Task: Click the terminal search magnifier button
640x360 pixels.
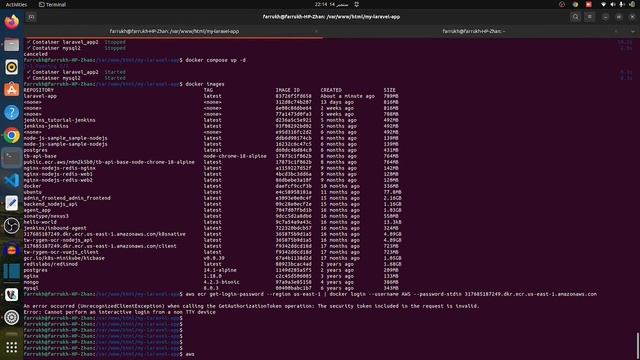Action: click(x=576, y=17)
